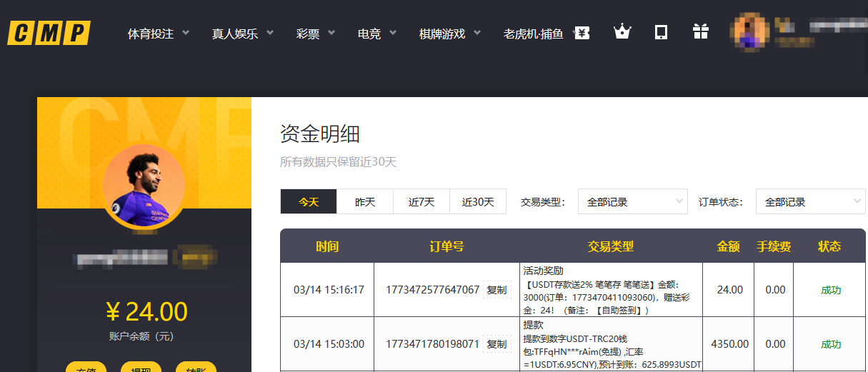This screenshot has height=372, width=868.
Task: Open the 订单状态 dropdown
Action: pyautogui.click(x=810, y=202)
